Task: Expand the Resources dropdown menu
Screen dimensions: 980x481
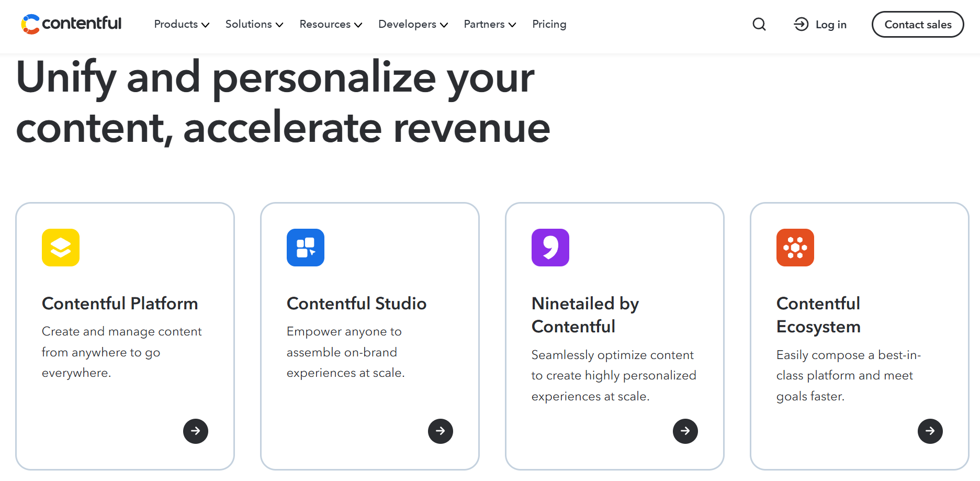Action: point(331,25)
